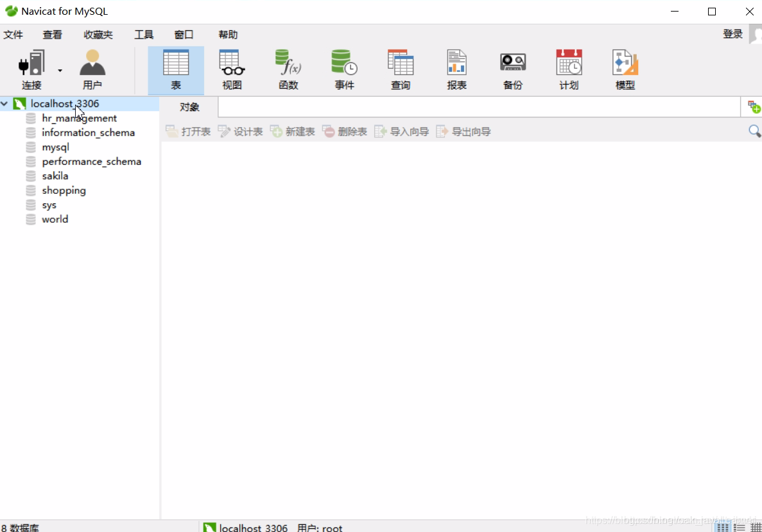This screenshot has height=532, width=762.
Task: Maximize the Navicat window
Action: tap(712, 12)
